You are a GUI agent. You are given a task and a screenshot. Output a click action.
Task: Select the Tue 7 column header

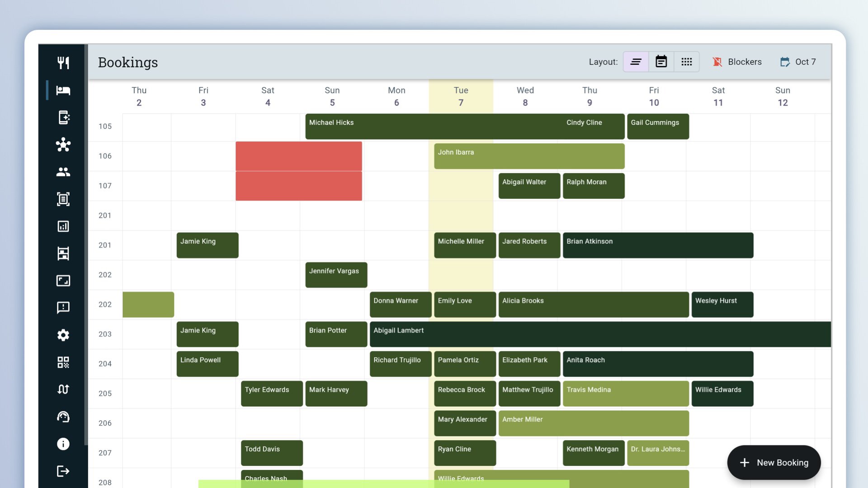(x=461, y=96)
